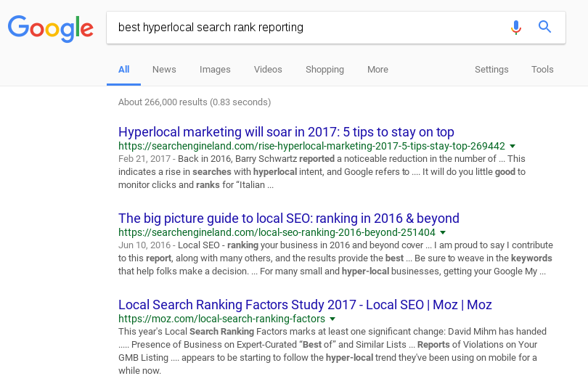The width and height of the screenshot is (588, 384).
Task: Open the Settings menu
Action: (491, 70)
